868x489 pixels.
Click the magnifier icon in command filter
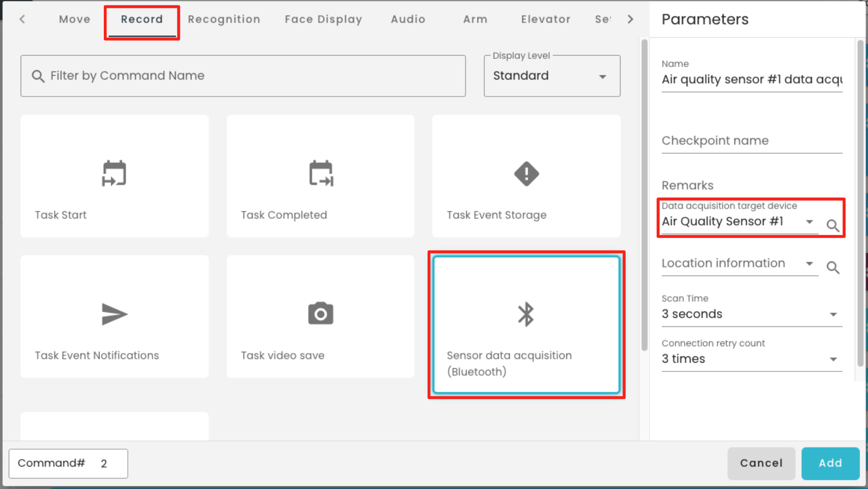pyautogui.click(x=38, y=76)
